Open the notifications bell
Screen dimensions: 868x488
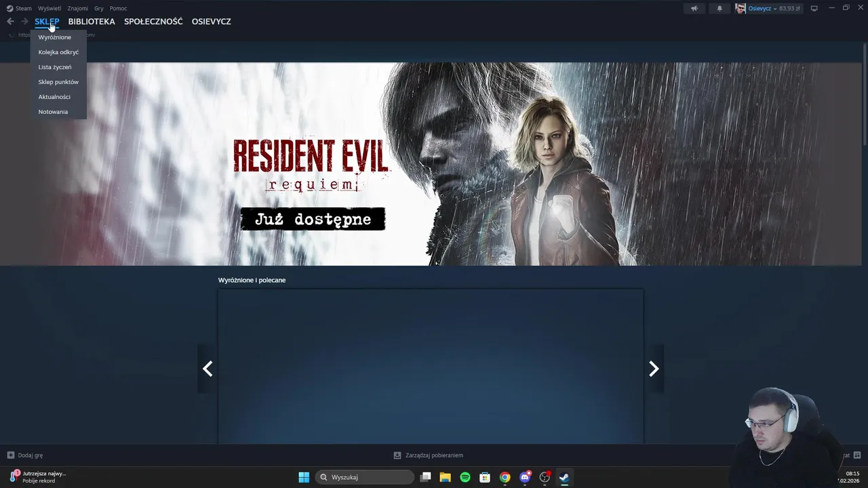(719, 8)
